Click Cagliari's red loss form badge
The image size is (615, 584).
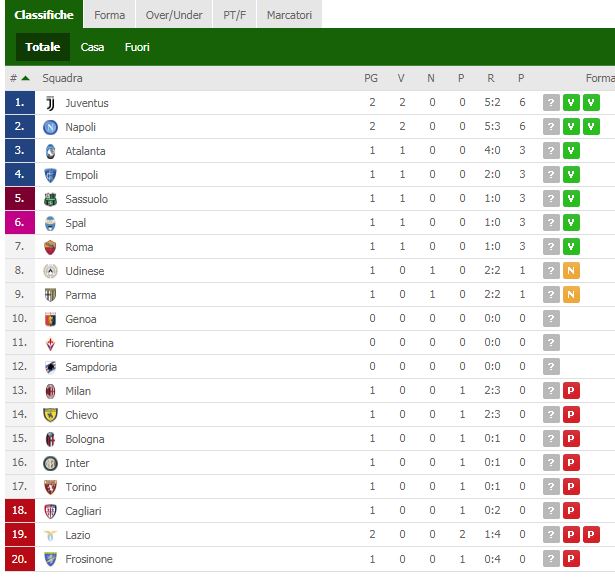pyautogui.click(x=571, y=511)
